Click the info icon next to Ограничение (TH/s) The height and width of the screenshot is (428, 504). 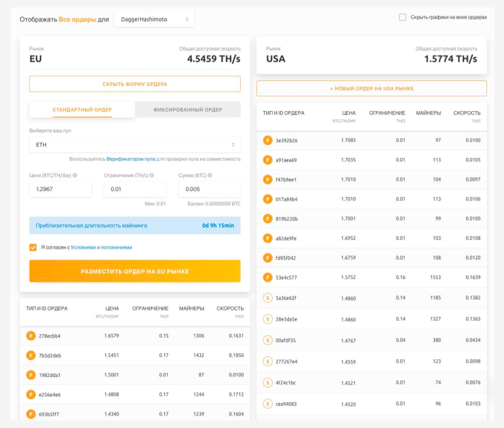[152, 175]
